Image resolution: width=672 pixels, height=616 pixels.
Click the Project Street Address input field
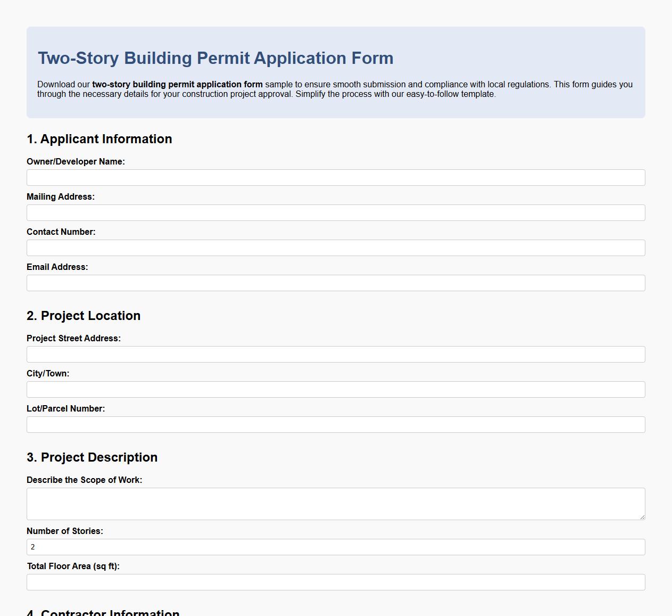click(x=336, y=354)
